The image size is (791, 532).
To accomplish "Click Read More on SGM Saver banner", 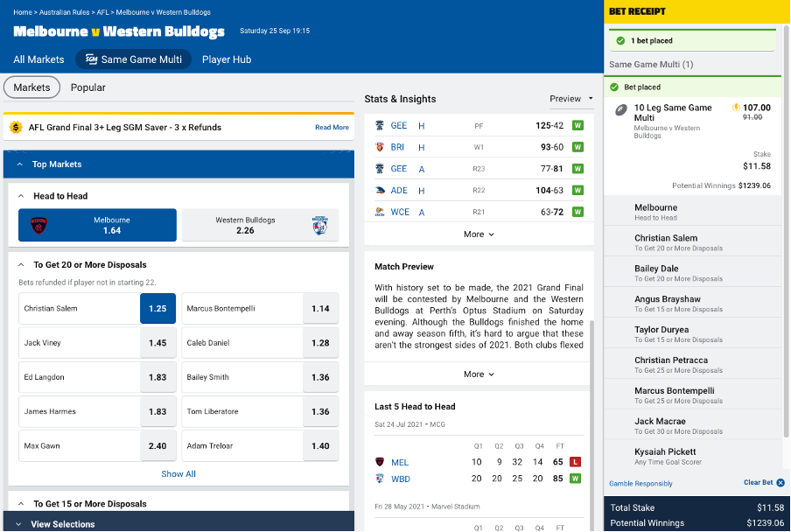I will click(x=332, y=128).
